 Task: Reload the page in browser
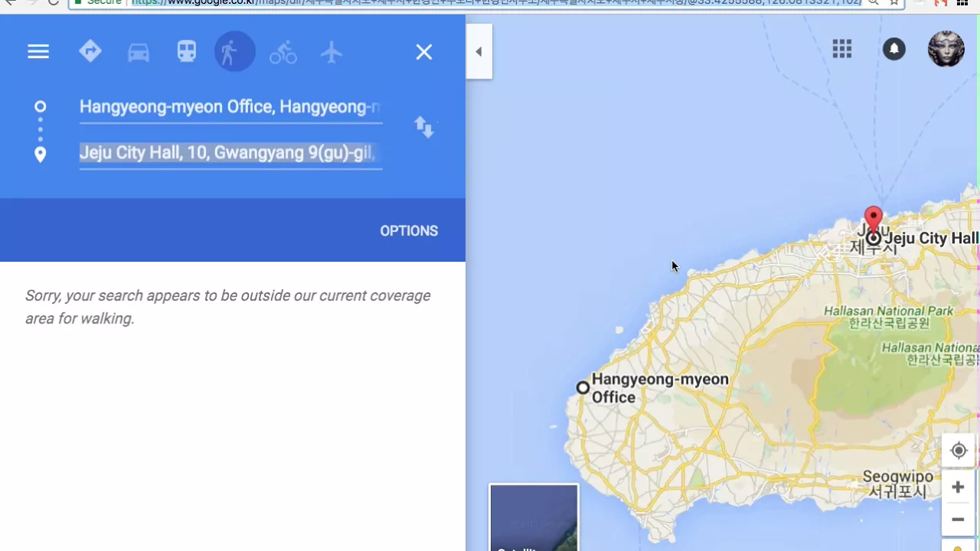[x=53, y=2]
